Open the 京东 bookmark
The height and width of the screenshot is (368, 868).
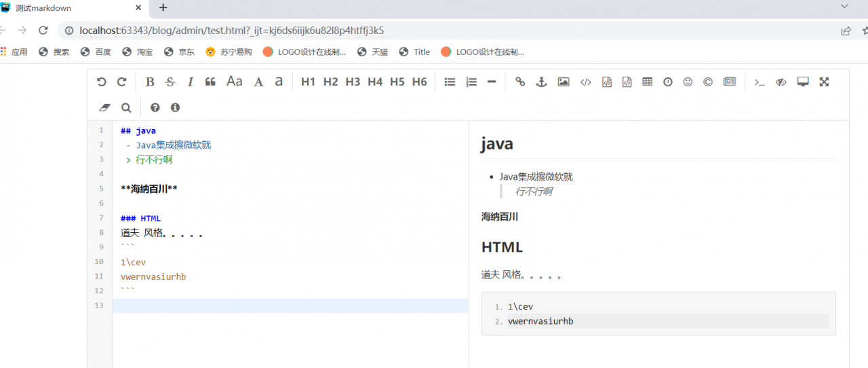coord(180,52)
